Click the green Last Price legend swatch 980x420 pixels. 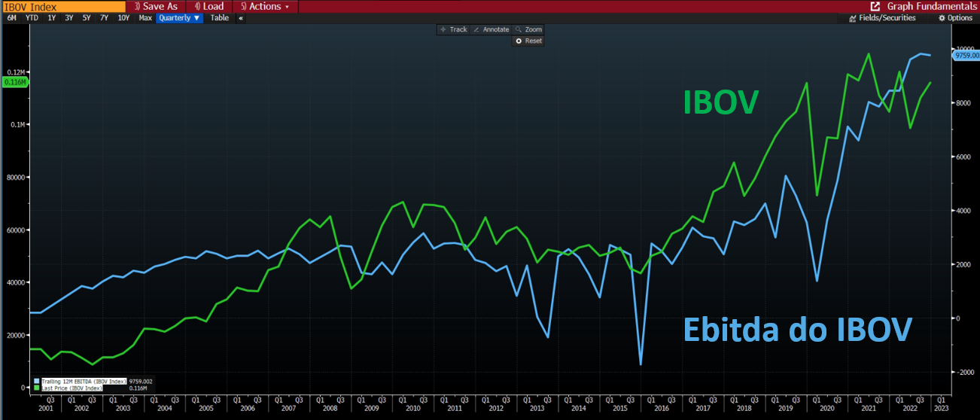36,388
